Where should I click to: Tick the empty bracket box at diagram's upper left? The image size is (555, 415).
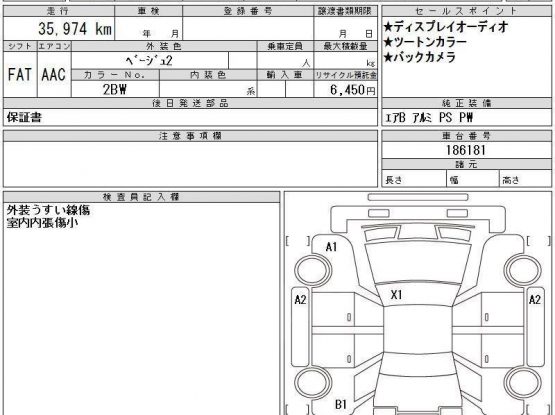coord(298,241)
